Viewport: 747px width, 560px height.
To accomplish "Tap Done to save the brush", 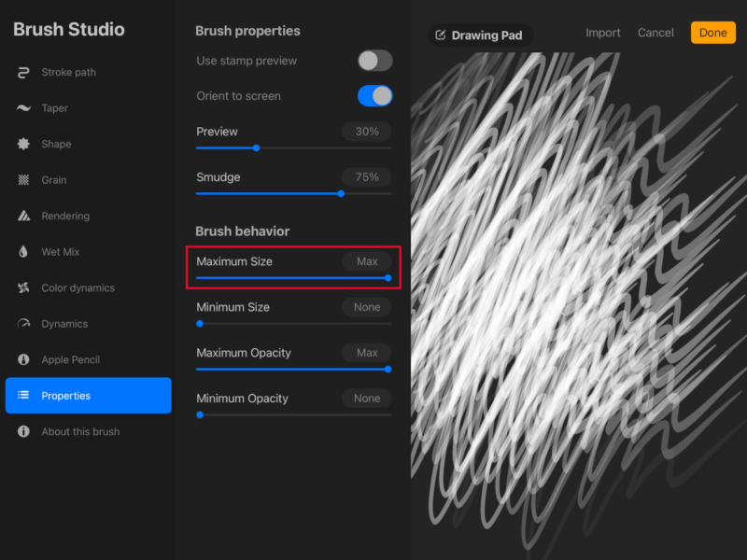I will (x=712, y=32).
